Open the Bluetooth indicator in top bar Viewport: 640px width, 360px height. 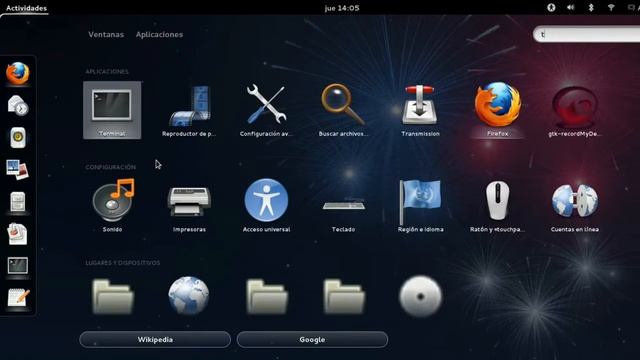coord(591,7)
